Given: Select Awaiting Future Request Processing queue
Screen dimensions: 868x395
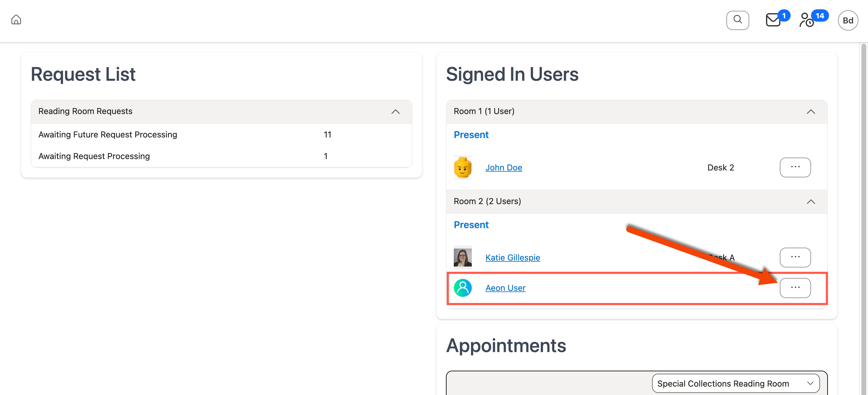Looking at the screenshot, I should coord(108,134).
